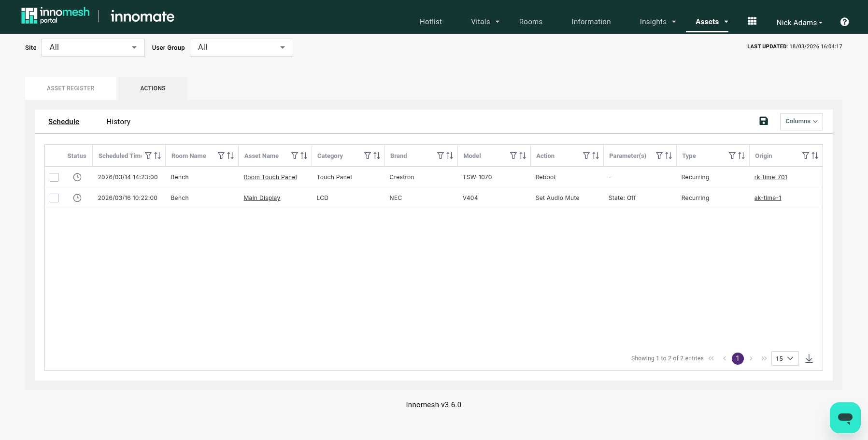This screenshot has width=868, height=440.
Task: Open the chat support bubble
Action: 845,417
